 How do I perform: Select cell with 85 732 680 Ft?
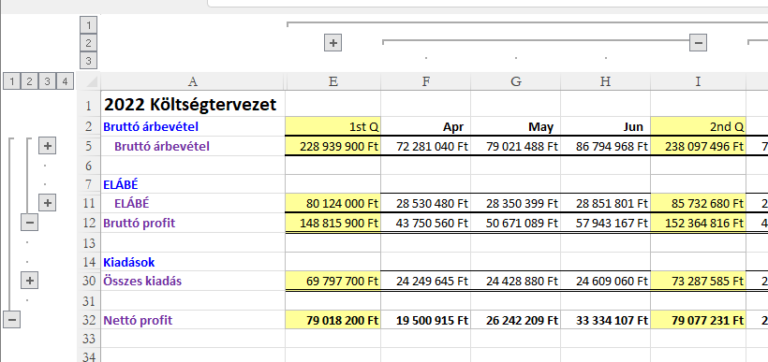[698, 203]
